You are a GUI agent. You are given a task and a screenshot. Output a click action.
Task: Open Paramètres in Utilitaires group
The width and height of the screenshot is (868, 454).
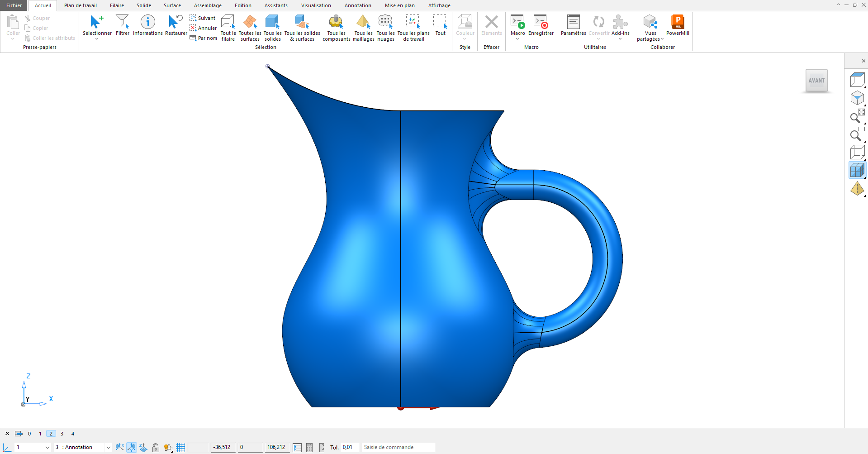[x=573, y=25]
